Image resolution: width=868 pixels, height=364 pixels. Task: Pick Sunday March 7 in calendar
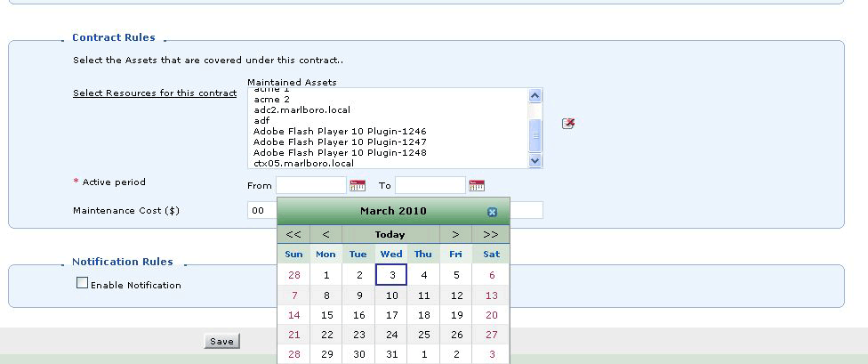coord(294,295)
